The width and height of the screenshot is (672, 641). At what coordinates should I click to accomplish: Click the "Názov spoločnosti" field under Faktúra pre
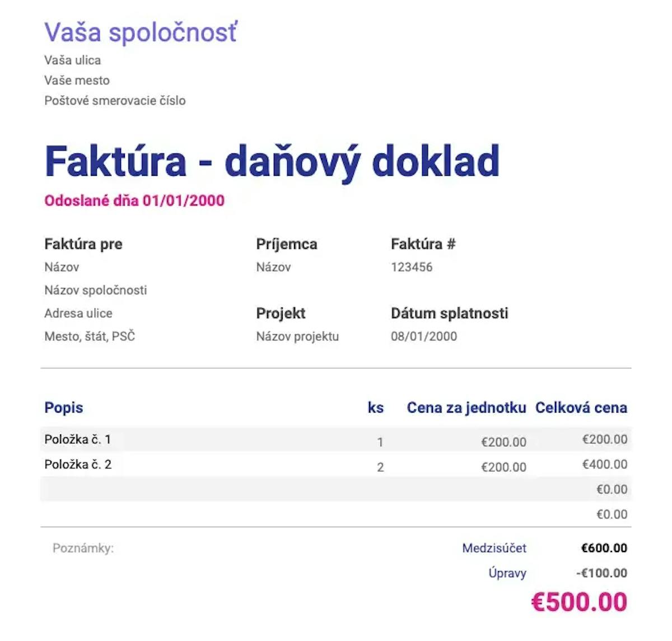(96, 290)
